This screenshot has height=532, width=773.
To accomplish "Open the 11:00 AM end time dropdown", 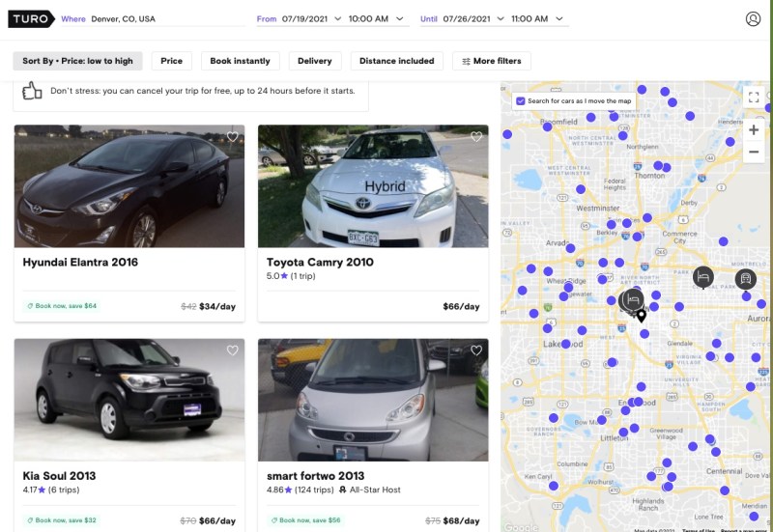I will pyautogui.click(x=537, y=18).
